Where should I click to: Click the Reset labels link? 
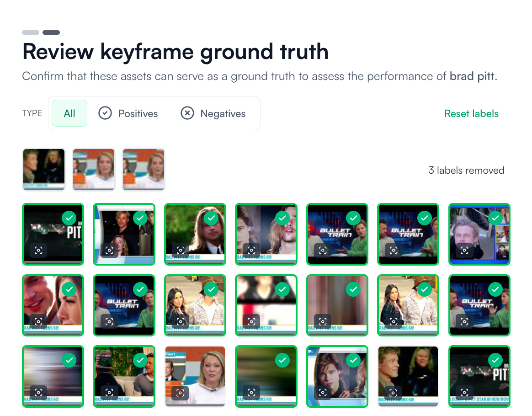[x=471, y=113]
